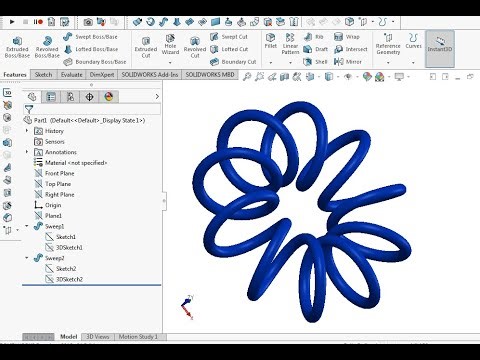Open the DisplayManager tab
This screenshot has height=360, width=480.
tap(109, 97)
